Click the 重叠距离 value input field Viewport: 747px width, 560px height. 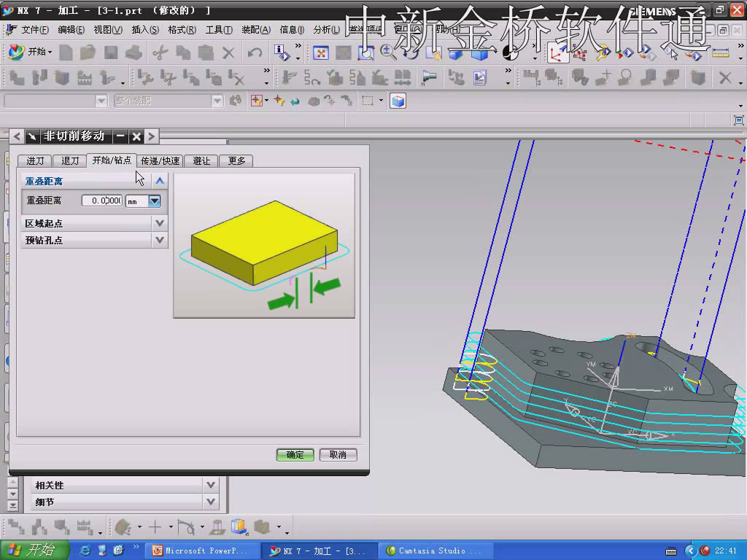point(101,201)
